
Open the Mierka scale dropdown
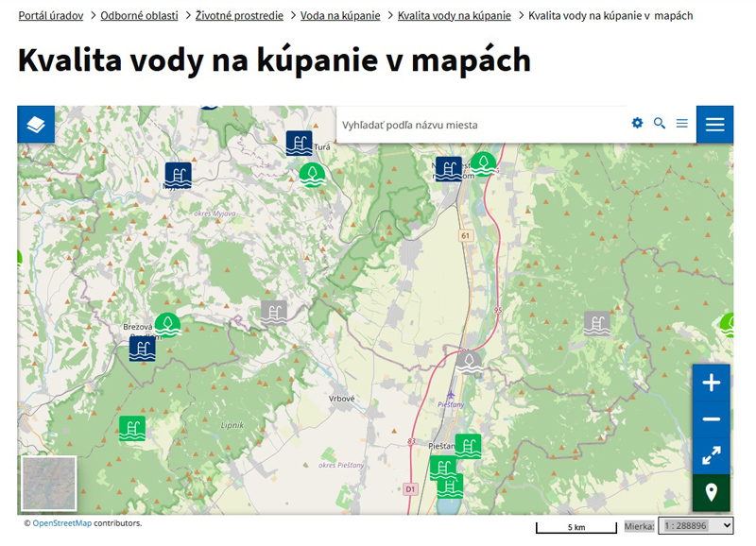[696, 525]
